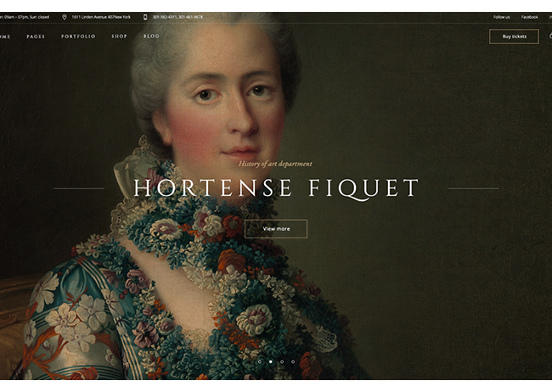Screen dimensions: 552x392
Task: Select the first slider dot
Action: click(259, 361)
